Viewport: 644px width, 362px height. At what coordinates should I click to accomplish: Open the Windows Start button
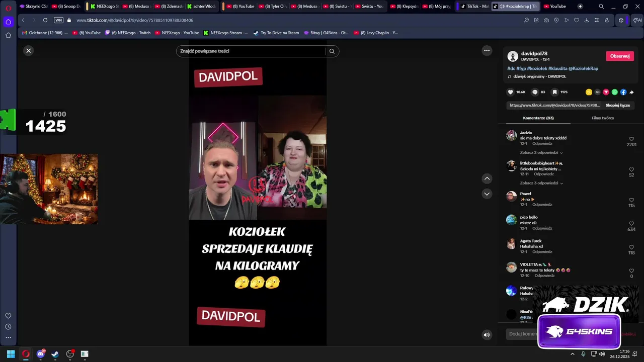tap(11, 354)
